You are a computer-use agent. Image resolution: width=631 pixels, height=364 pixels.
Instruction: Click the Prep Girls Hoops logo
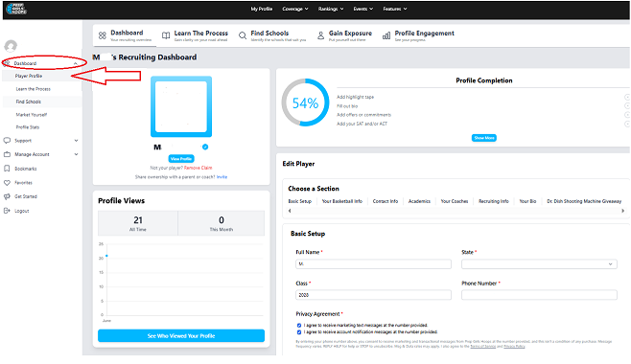(17, 9)
